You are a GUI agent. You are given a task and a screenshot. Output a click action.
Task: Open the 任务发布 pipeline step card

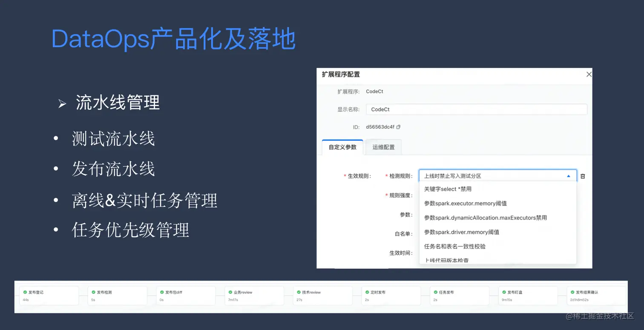(460, 295)
